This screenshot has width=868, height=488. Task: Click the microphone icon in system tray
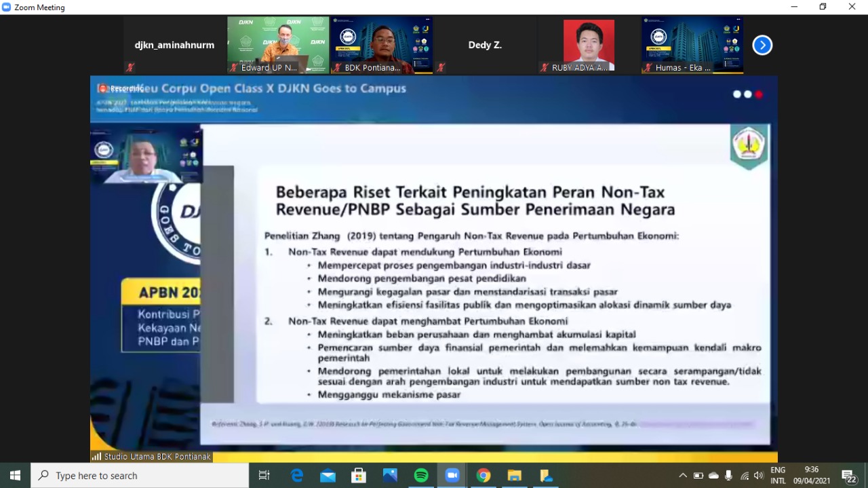click(x=728, y=476)
